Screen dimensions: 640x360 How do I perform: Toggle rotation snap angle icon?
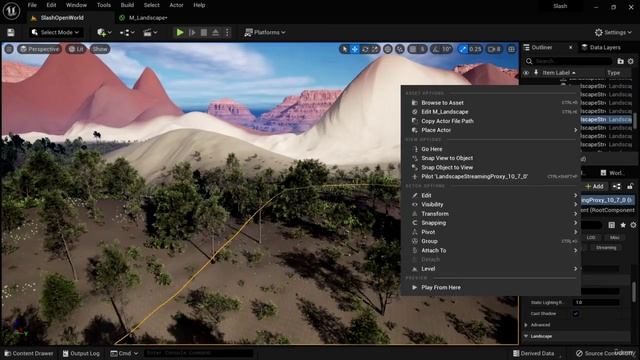(x=436, y=49)
